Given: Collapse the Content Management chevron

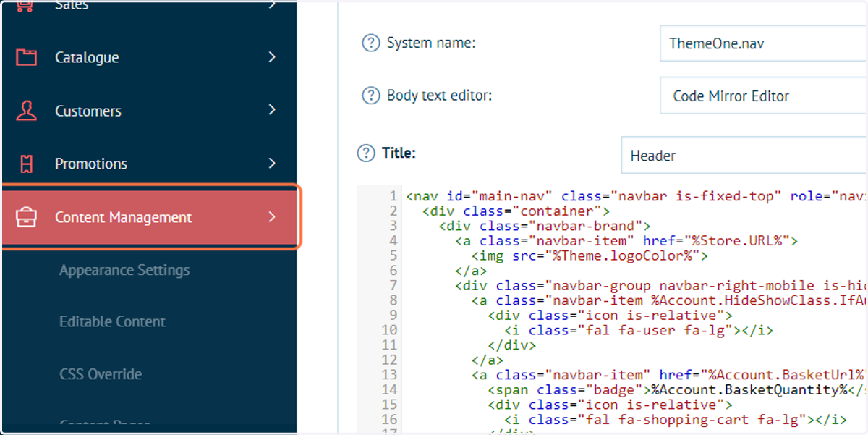Looking at the screenshot, I should [x=272, y=216].
